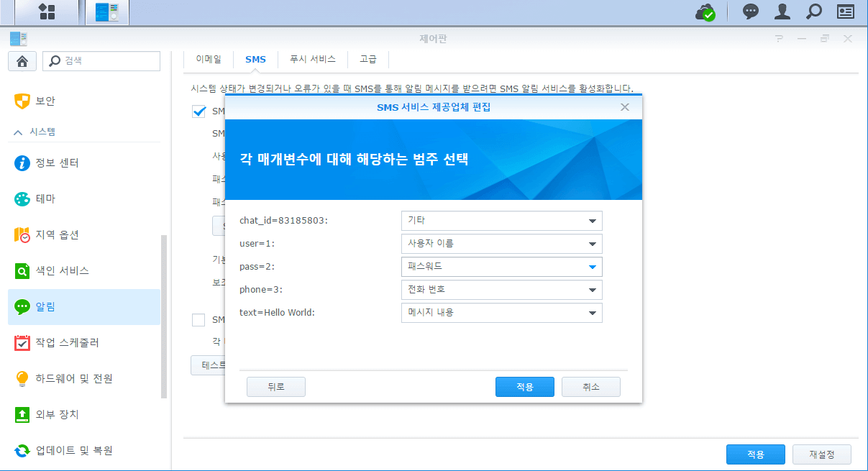Toggle the unchecked SMS checkbox below
The width and height of the screenshot is (868, 471).
pos(198,319)
